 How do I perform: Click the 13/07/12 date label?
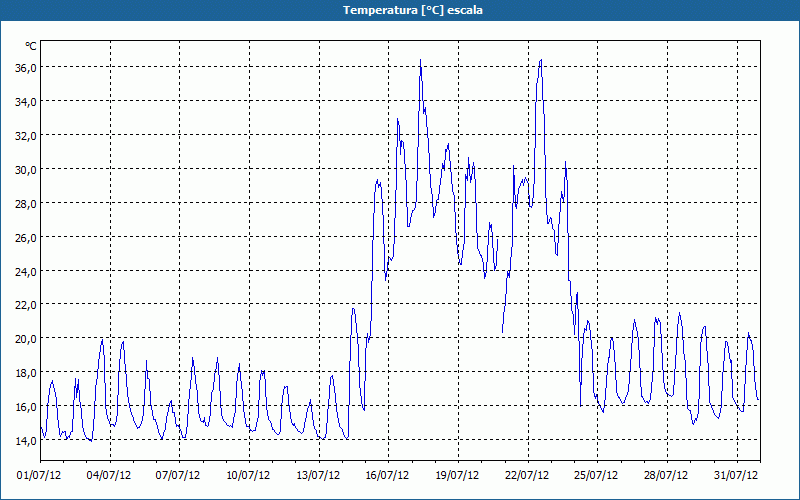pos(318,476)
